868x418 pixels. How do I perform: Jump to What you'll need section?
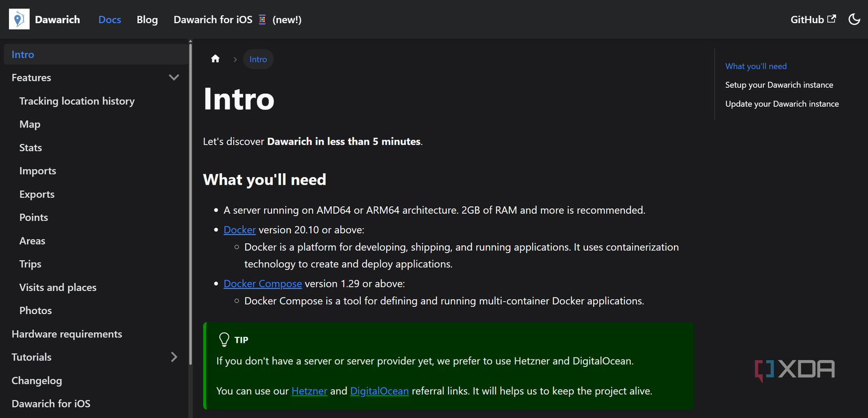[756, 66]
